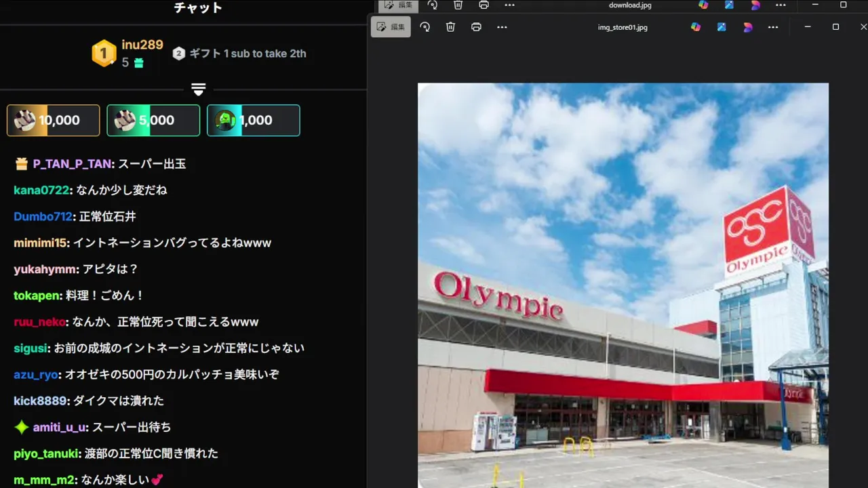Select the download.jpg window title
868x488 pixels.
pos(630,5)
